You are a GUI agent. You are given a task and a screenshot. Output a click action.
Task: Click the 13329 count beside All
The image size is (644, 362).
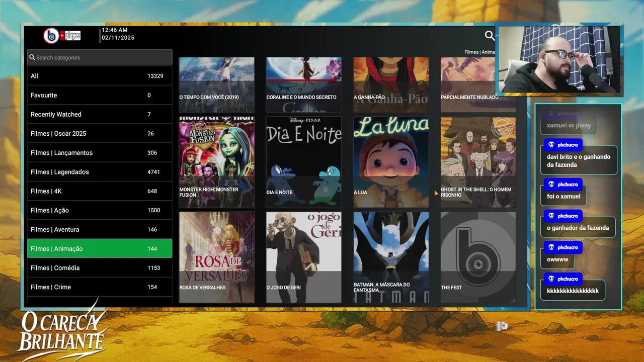pos(155,76)
